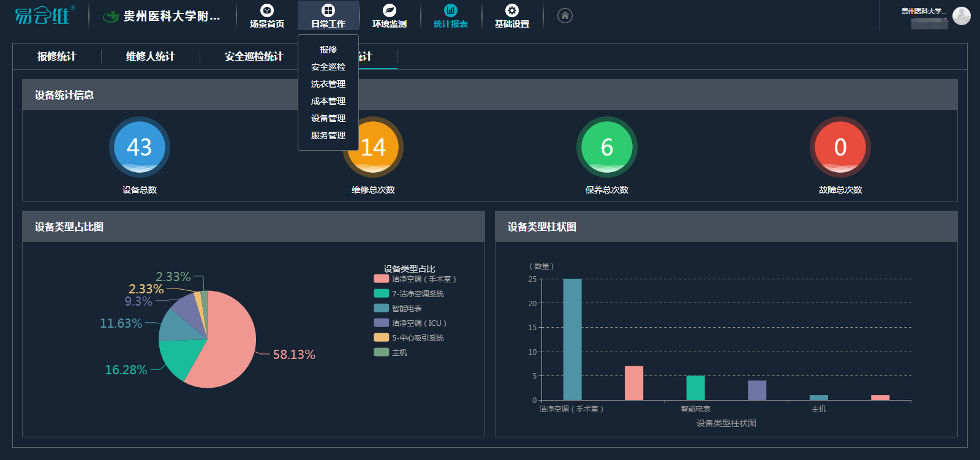Open 基础设置 gear icon
This screenshot has width=980, height=460.
coord(512,10)
